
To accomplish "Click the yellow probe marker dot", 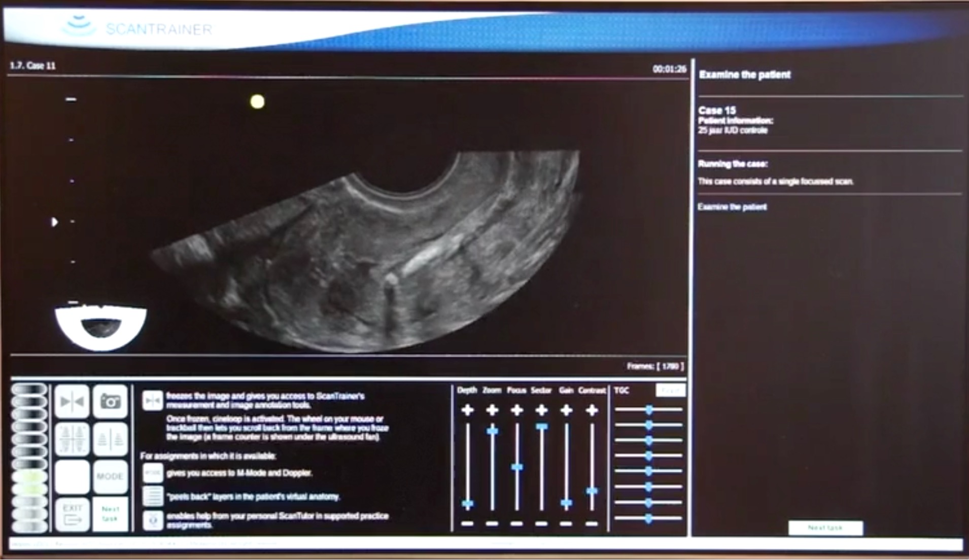I will click(x=257, y=102).
